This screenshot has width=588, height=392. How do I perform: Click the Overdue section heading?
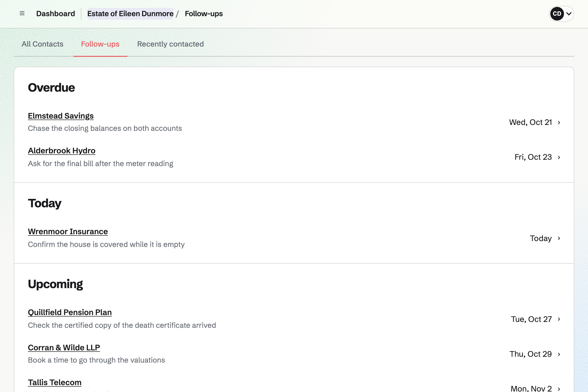(x=51, y=87)
